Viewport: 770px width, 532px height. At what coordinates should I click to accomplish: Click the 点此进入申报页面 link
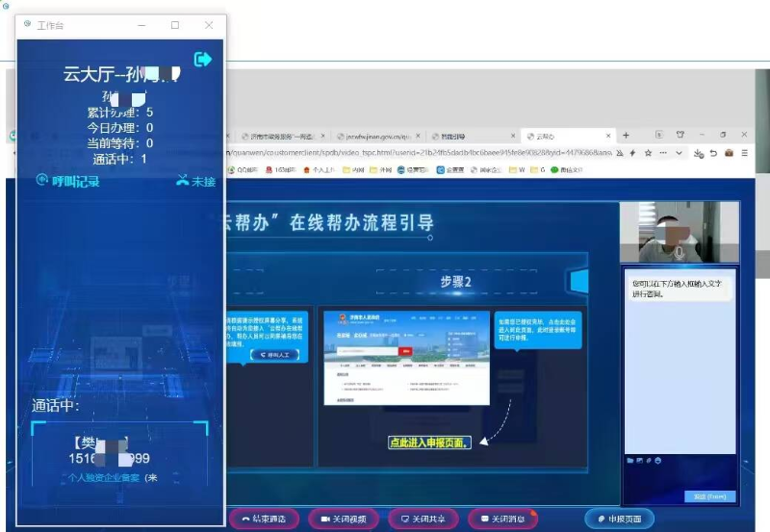click(429, 443)
